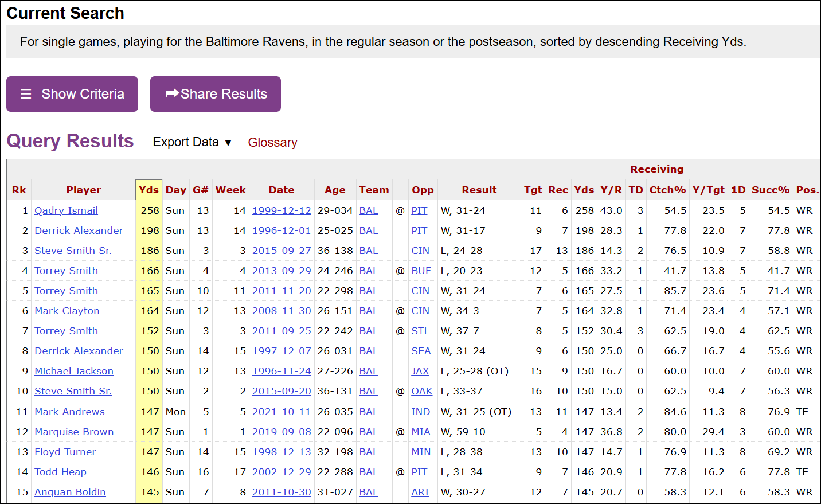Open Marquise Brown player link

click(74, 432)
